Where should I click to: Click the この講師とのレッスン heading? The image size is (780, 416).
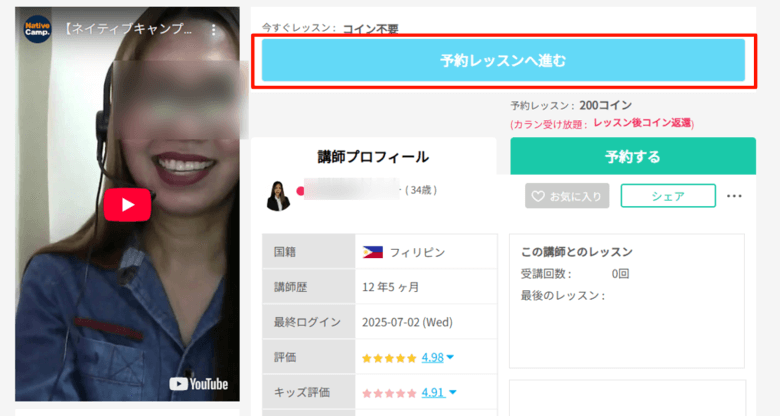[577, 252]
